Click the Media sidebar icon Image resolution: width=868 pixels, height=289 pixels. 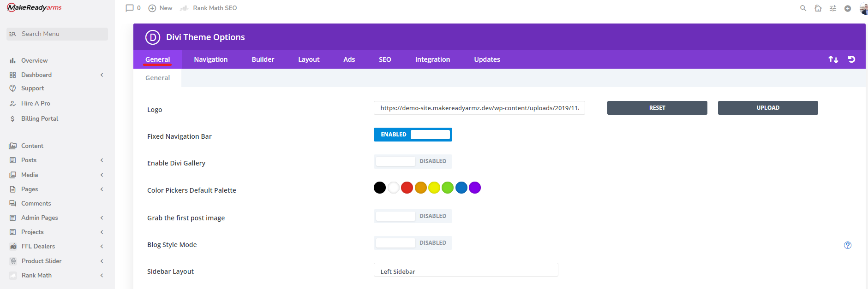pyautogui.click(x=13, y=175)
